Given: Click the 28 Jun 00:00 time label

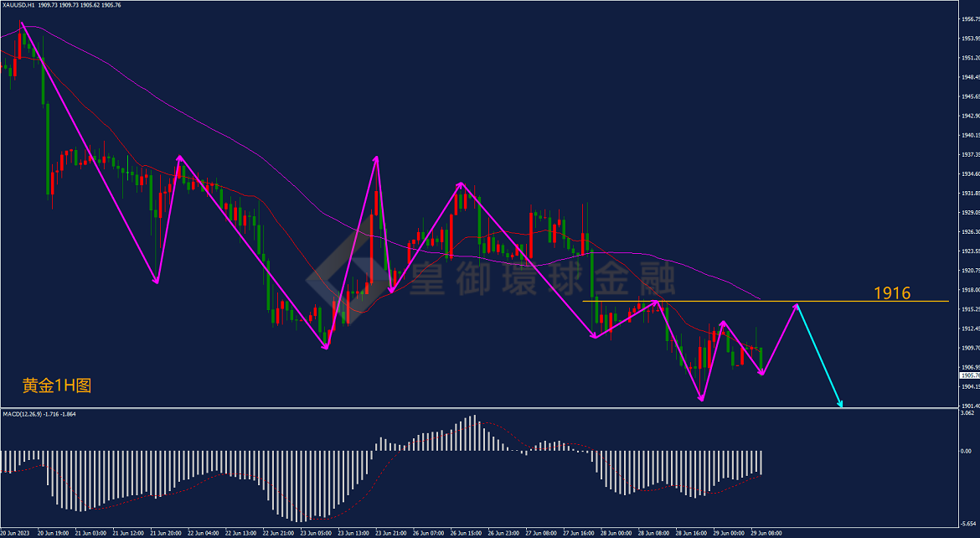Looking at the screenshot, I should click(616, 533).
